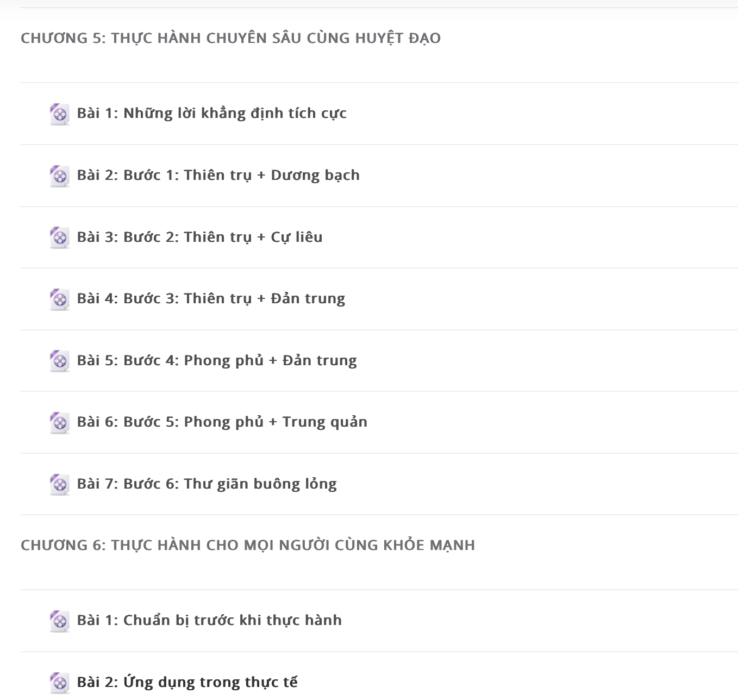Click video icon beside Phong phủ + Đản trung

[60, 361]
